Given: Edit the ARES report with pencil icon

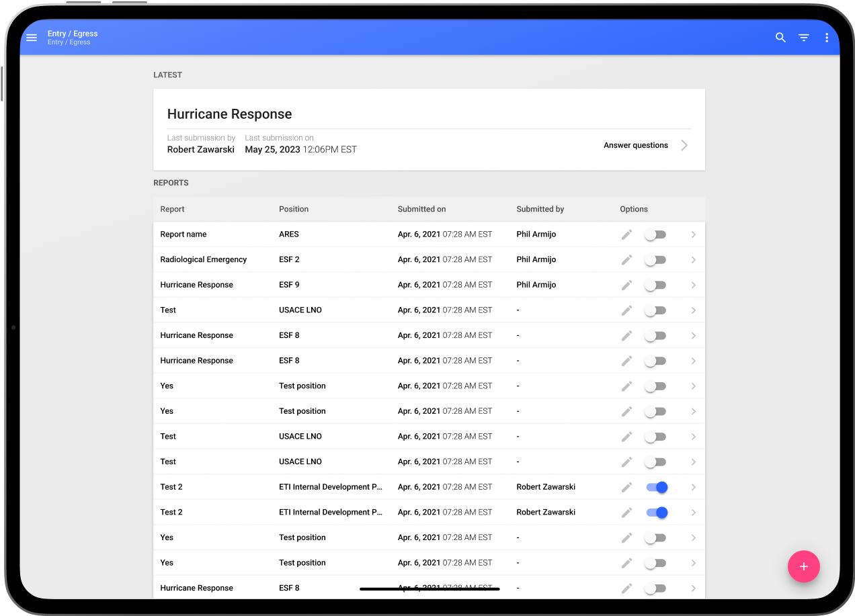Looking at the screenshot, I should pos(626,234).
